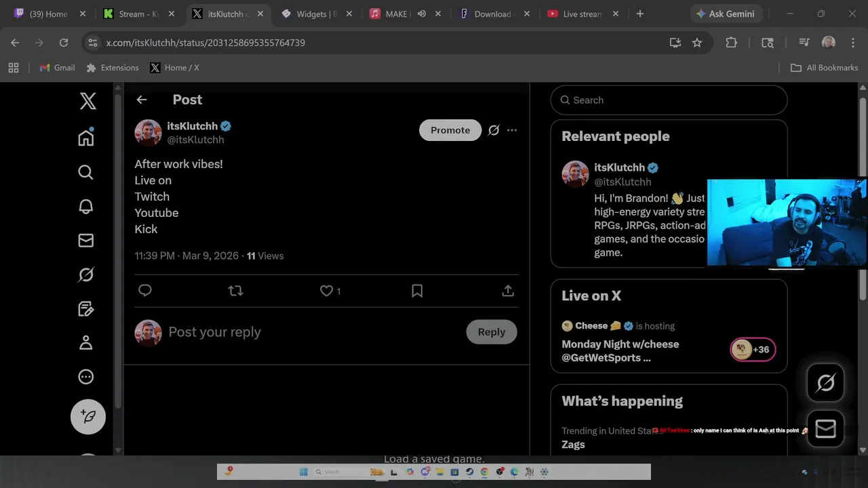Repost the After work vibes post
Screen dimensions: 868x488
pyautogui.click(x=235, y=291)
